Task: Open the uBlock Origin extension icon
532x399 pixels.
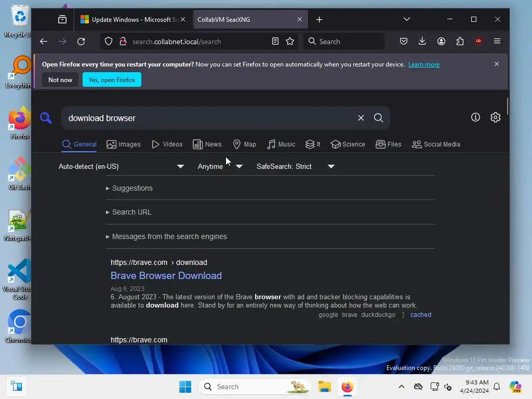Action: pos(478,41)
